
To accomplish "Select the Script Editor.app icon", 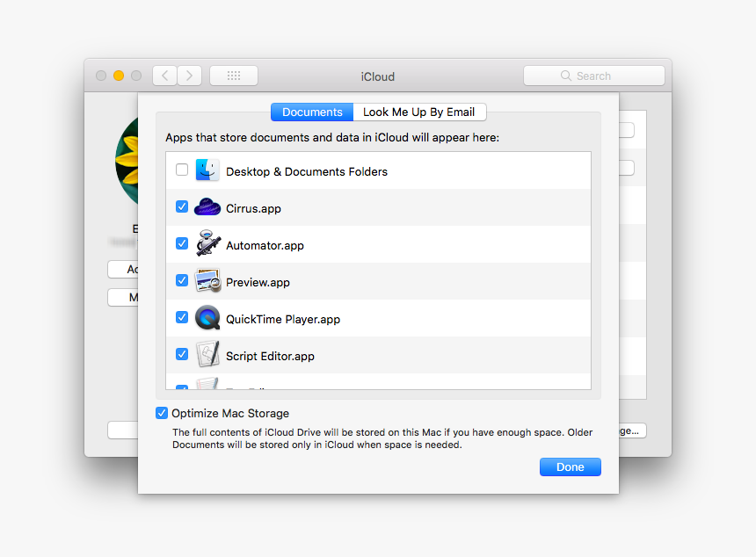I will click(x=207, y=354).
